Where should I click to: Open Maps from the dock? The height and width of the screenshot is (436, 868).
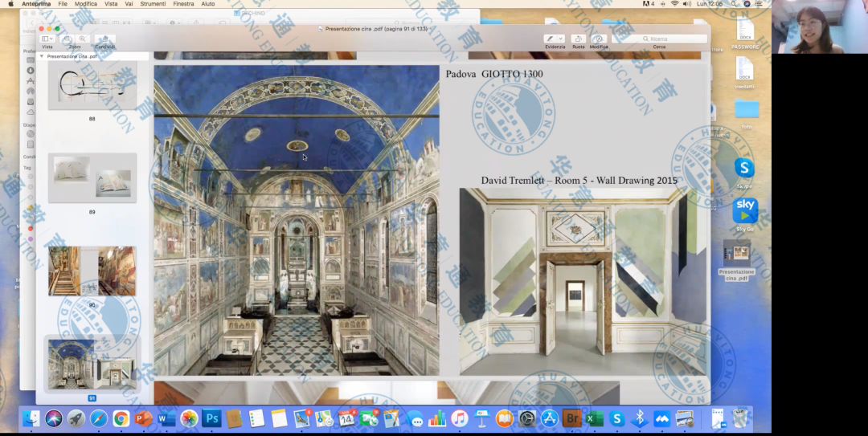(325, 419)
